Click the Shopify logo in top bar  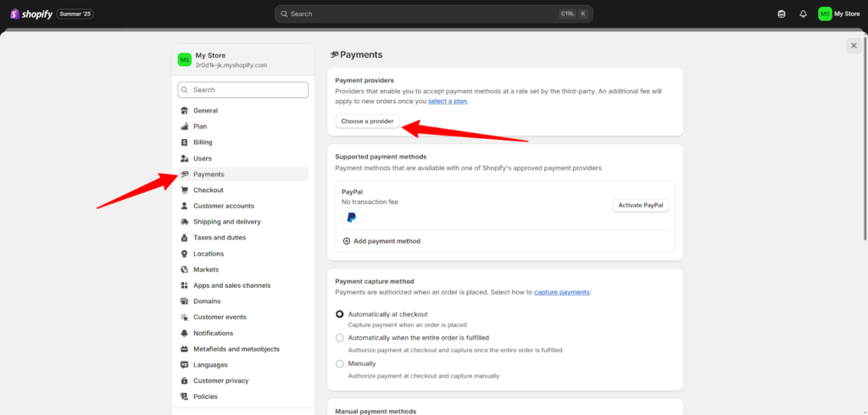[32, 14]
